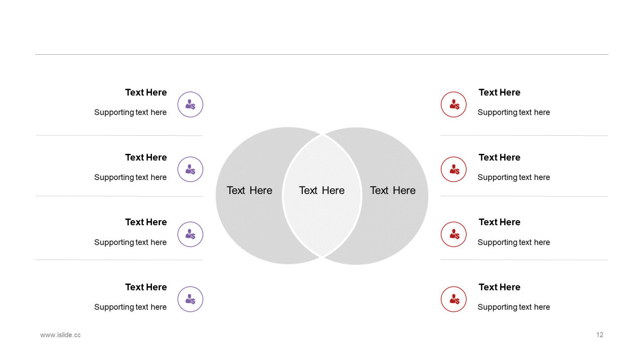Click bottom-right 'Supporting text here' line
644x362 pixels.
coord(514,307)
